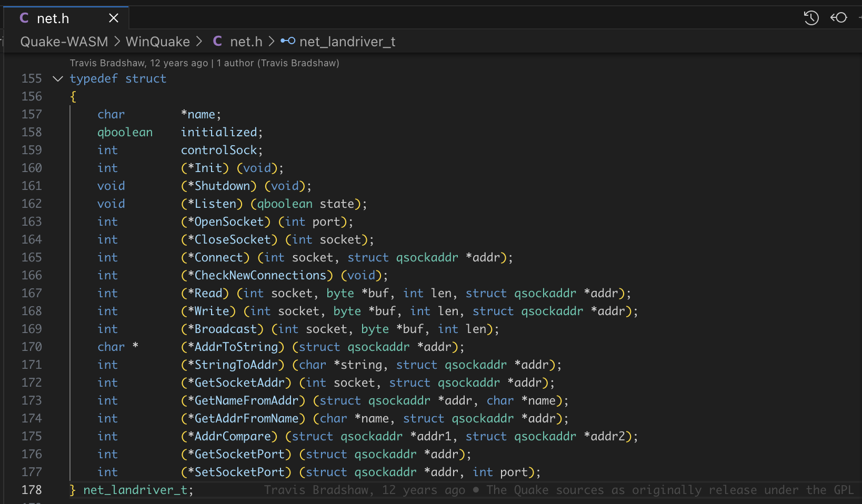The height and width of the screenshot is (504, 862).
Task: Click line number 166
Action: [x=32, y=276]
